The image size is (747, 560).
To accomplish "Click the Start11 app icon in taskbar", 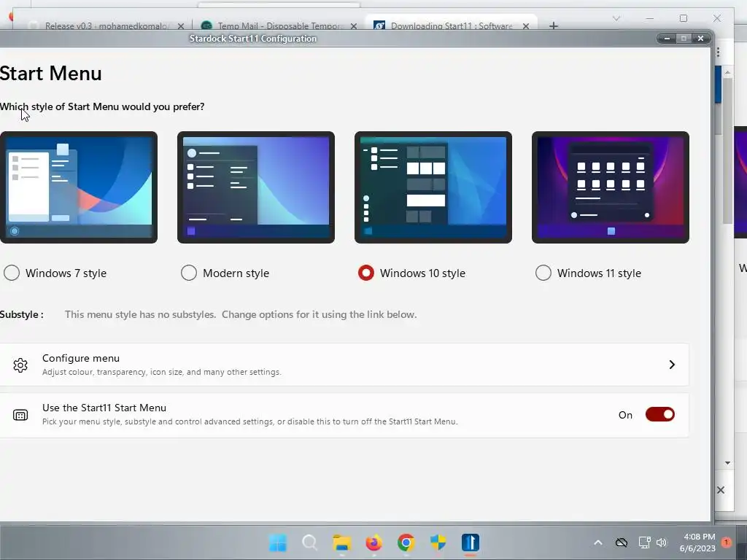I will pos(471,542).
